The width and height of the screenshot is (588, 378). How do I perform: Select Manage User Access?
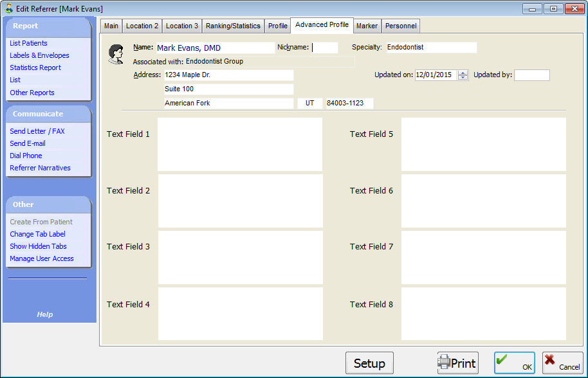(42, 258)
